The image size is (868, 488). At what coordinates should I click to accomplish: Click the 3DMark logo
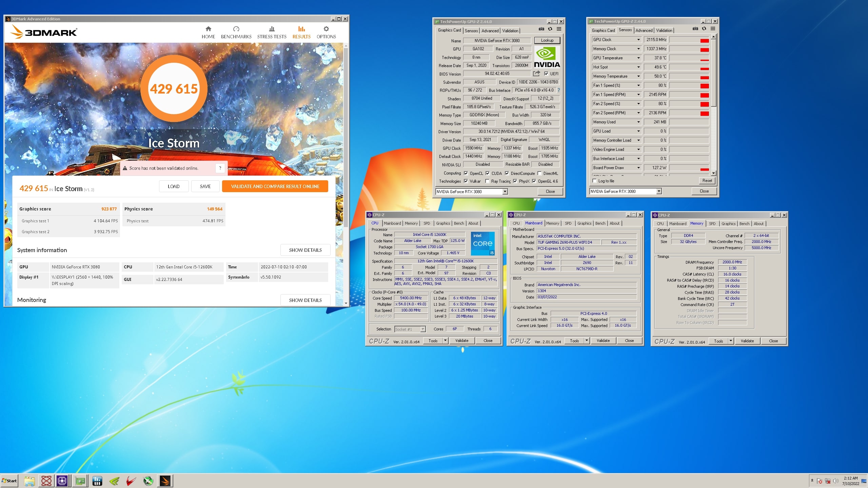[x=43, y=32]
